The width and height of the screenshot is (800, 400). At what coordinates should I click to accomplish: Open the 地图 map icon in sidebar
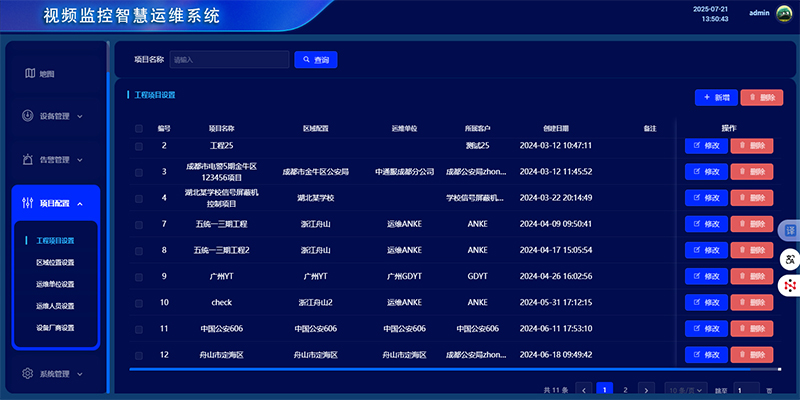30,73
